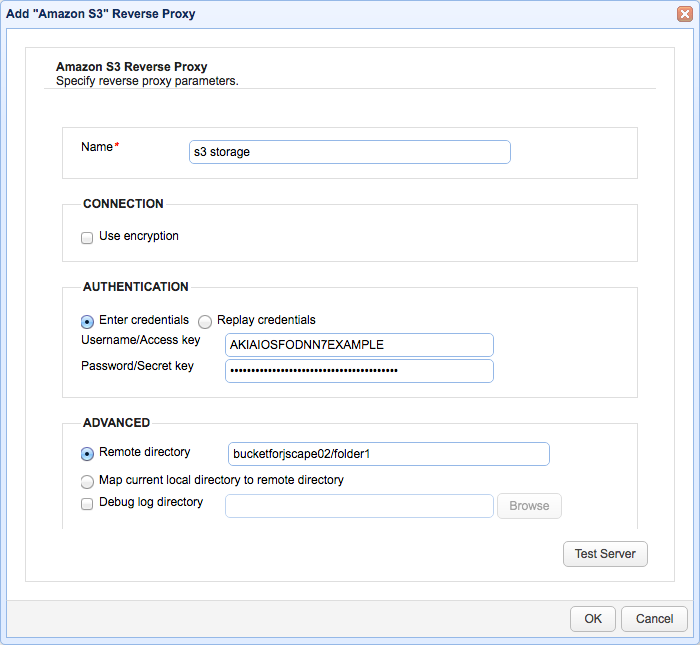Confirm the dialog with OK
Viewport: 700px width, 645px height.
pyautogui.click(x=593, y=619)
